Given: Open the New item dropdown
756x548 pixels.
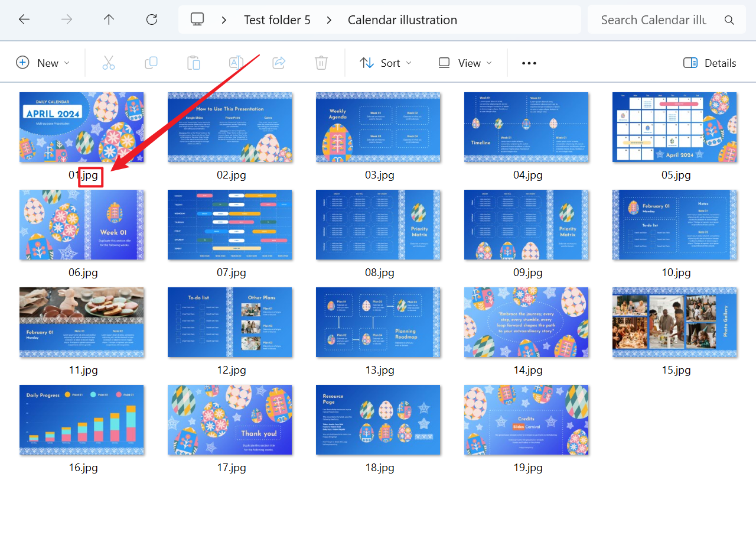Looking at the screenshot, I should (x=43, y=63).
